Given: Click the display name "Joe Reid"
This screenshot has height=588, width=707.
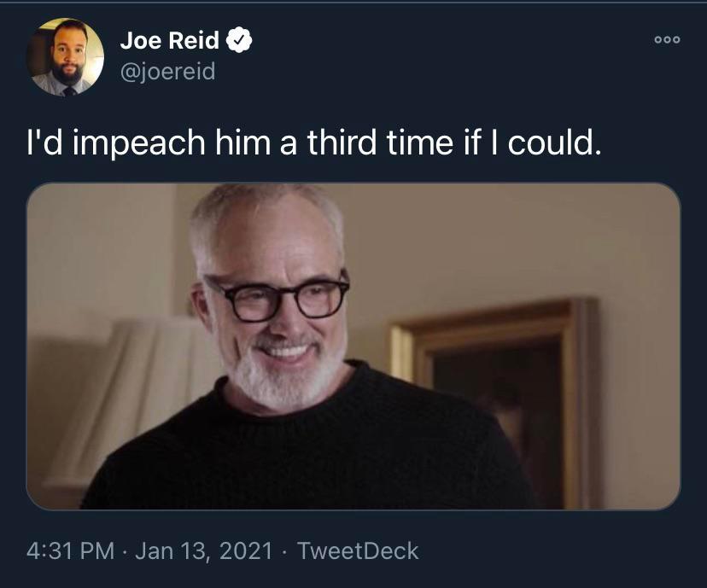Looking at the screenshot, I should [x=170, y=39].
